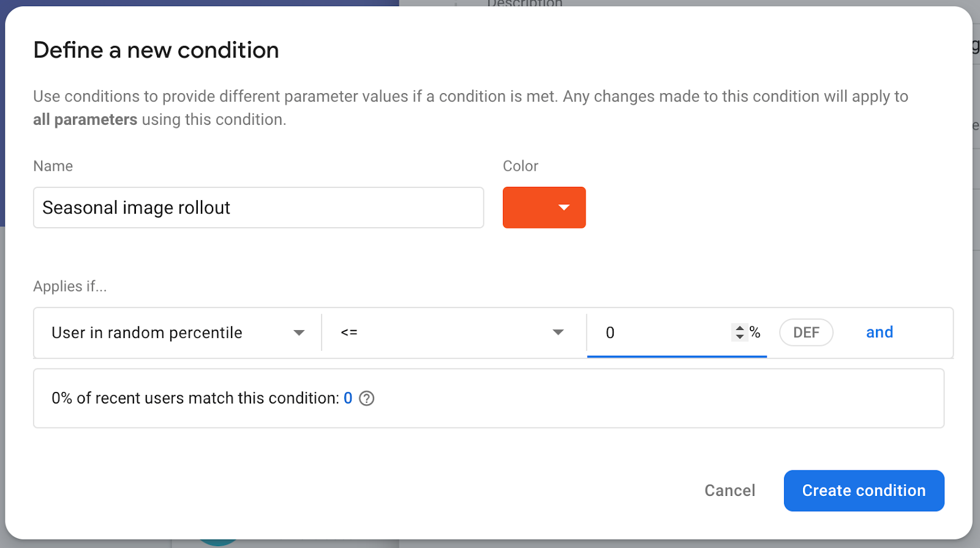Open the '<=' operator dropdown
Viewport: 980px width, 548px height.
tap(452, 332)
